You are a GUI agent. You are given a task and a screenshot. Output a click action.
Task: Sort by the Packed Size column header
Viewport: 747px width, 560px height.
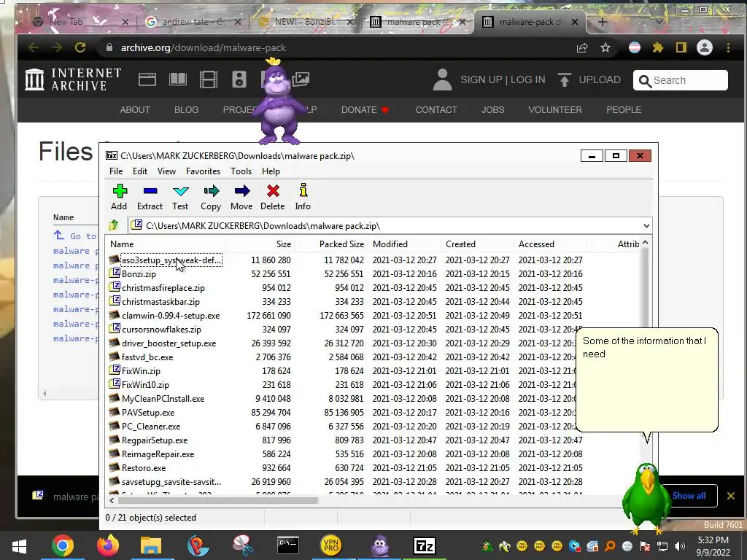[x=332, y=244]
